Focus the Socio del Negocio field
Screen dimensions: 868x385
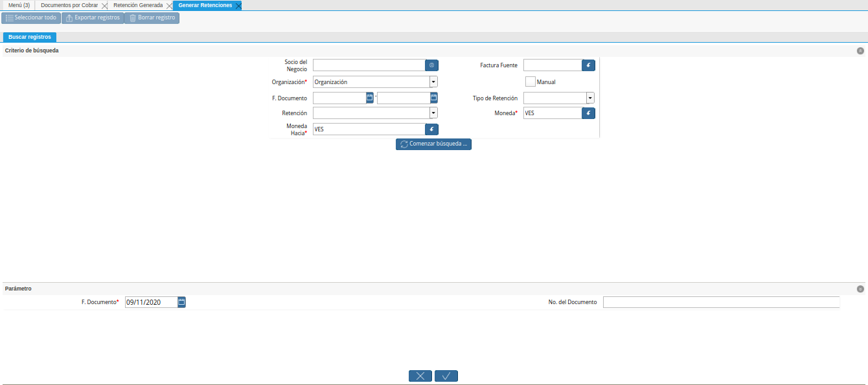click(x=369, y=65)
